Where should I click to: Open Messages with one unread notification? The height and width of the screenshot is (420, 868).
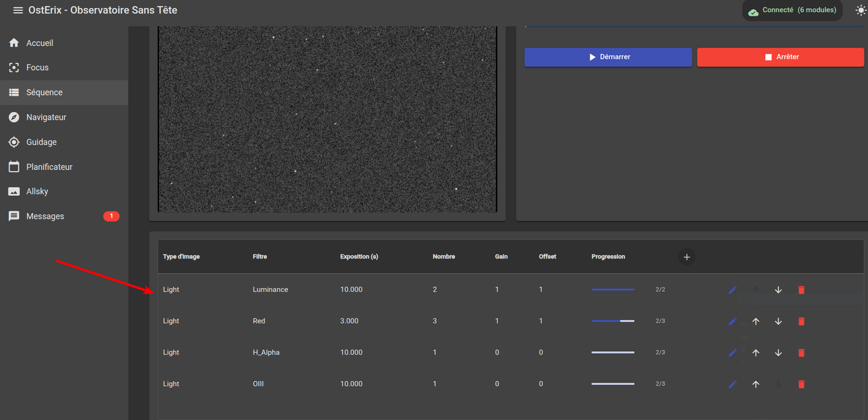tap(45, 216)
